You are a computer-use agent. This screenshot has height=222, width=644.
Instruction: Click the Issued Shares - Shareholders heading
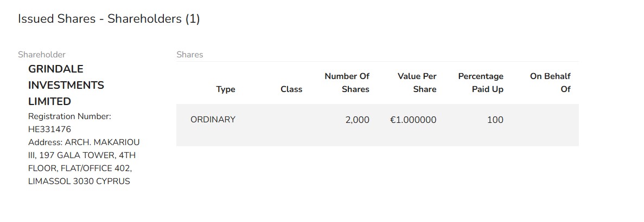[109, 19]
